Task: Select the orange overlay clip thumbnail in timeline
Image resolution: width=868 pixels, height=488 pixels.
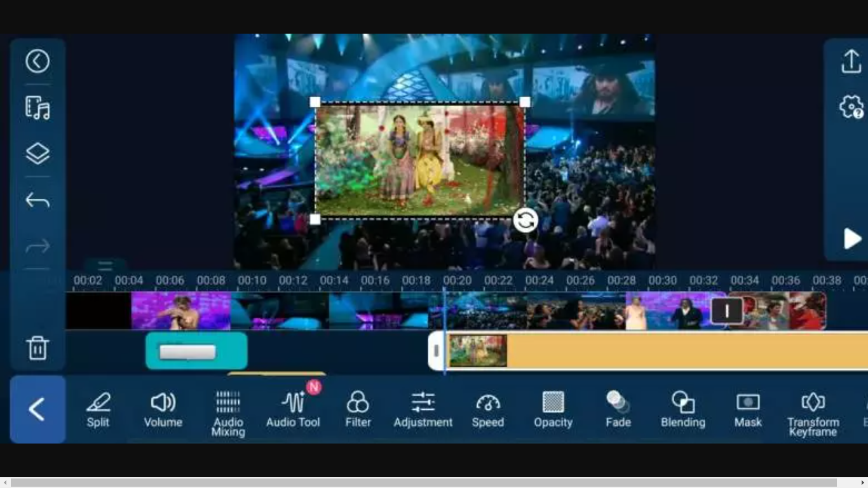Action: pyautogui.click(x=478, y=351)
